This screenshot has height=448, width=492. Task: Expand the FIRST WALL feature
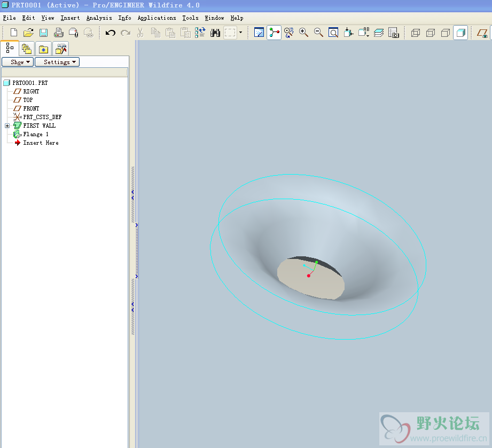tap(7, 125)
